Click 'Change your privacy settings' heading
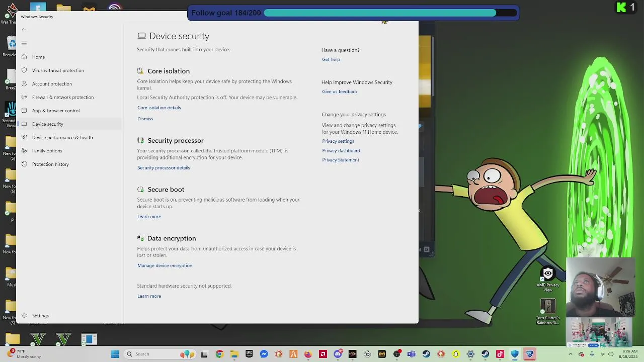 pos(354,115)
